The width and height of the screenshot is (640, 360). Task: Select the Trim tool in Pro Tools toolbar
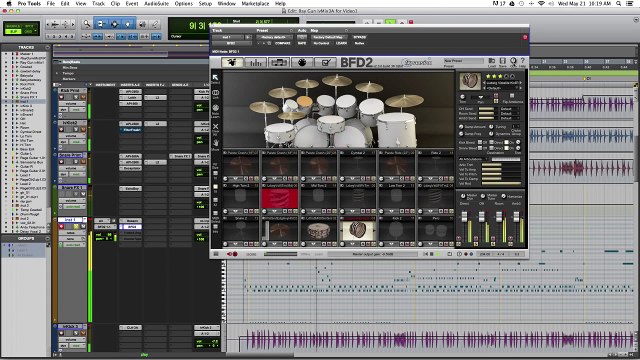click(100, 24)
